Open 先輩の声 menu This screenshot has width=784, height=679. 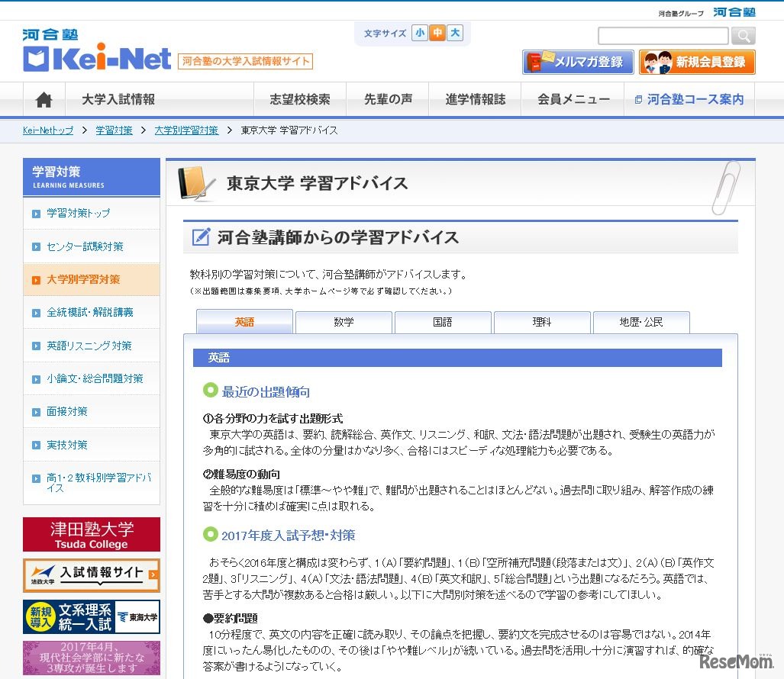388,99
